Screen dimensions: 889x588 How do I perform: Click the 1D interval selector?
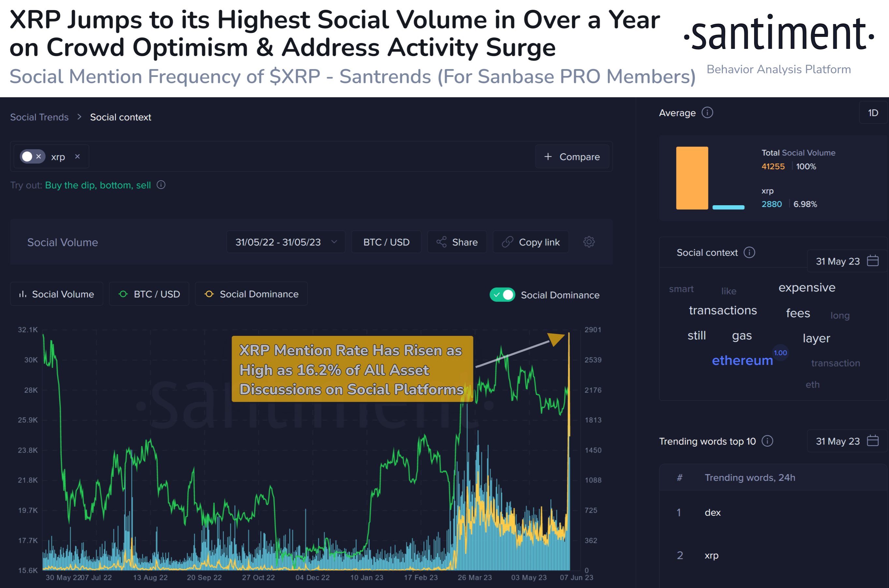[x=873, y=112]
